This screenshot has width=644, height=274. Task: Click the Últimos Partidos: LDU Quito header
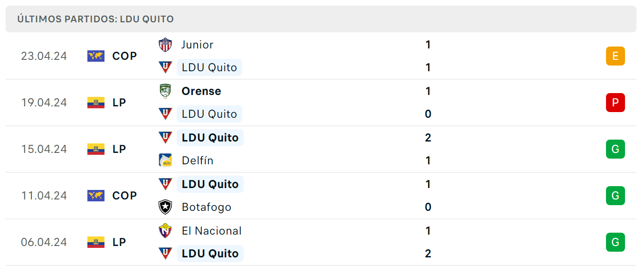coord(95,19)
